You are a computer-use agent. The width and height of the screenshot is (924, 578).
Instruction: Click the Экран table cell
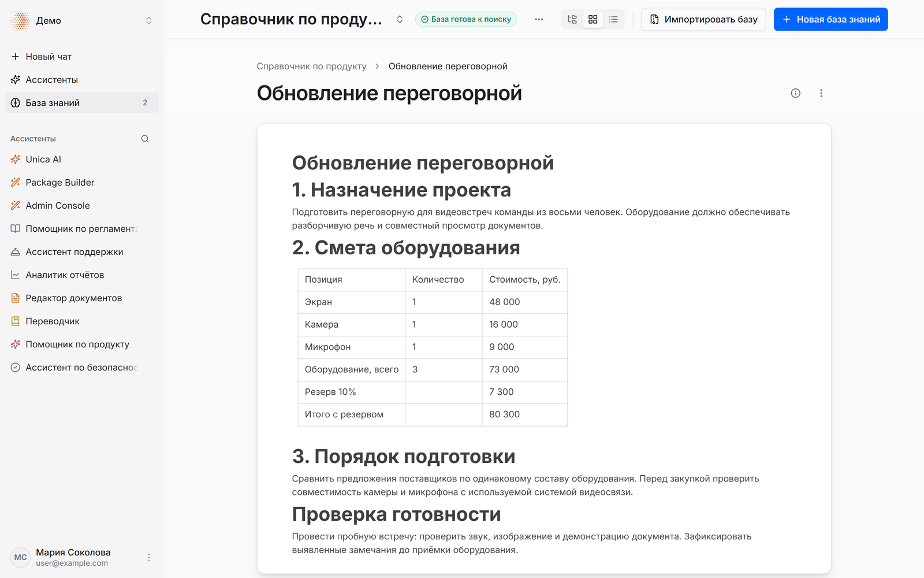(352, 302)
